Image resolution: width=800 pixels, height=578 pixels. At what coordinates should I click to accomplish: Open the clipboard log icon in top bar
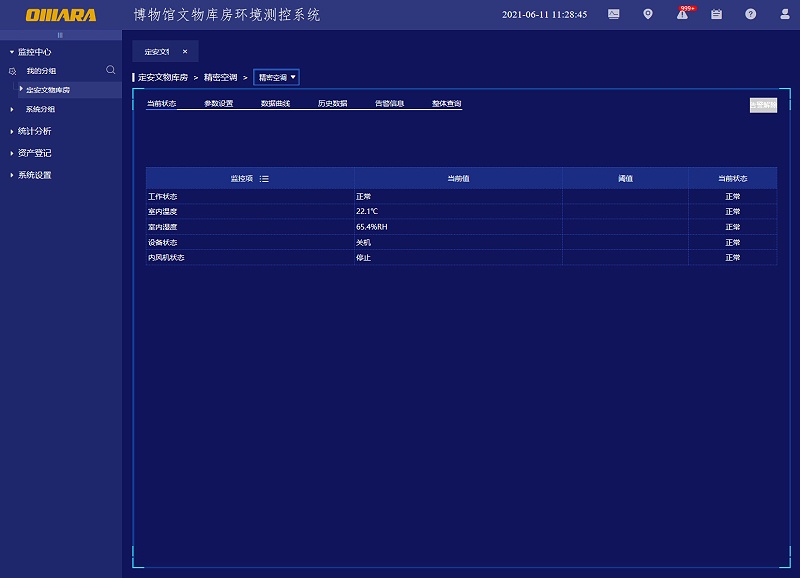(x=718, y=14)
